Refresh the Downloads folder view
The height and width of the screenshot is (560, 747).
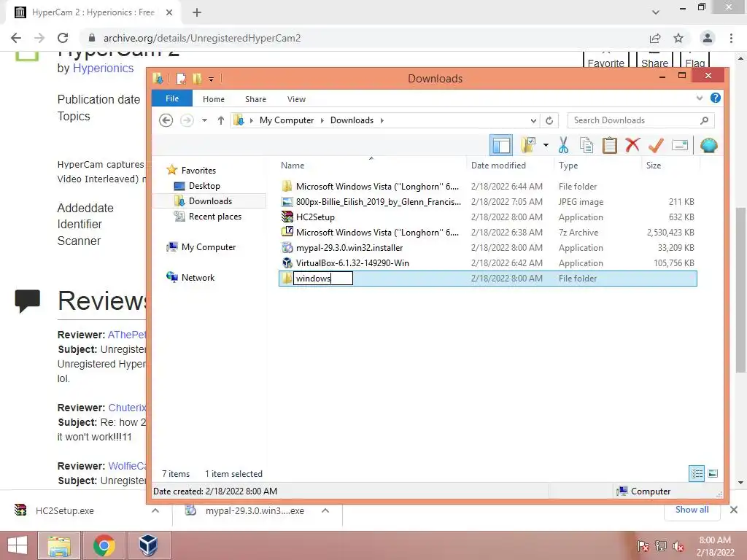click(549, 120)
